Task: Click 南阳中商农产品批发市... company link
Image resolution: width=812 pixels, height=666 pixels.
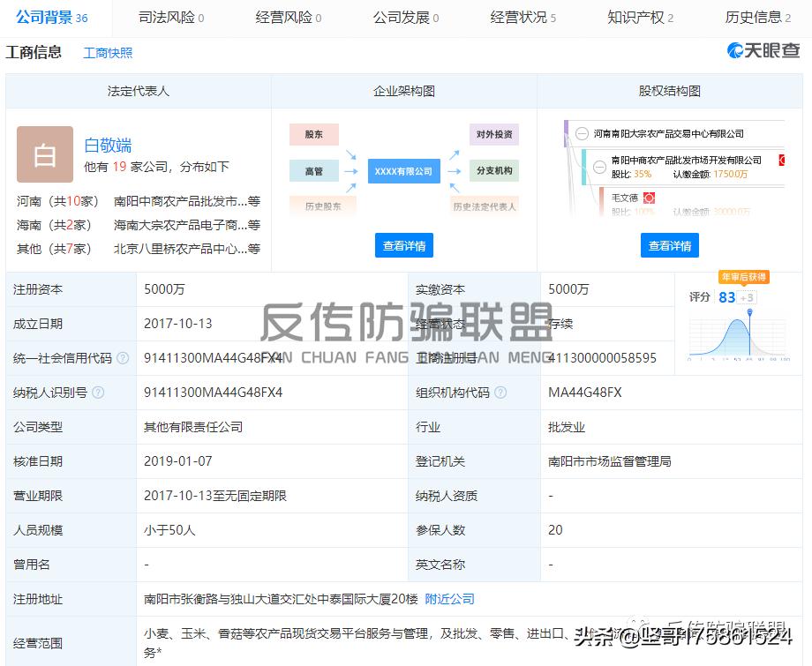Action: pyautogui.click(x=187, y=201)
